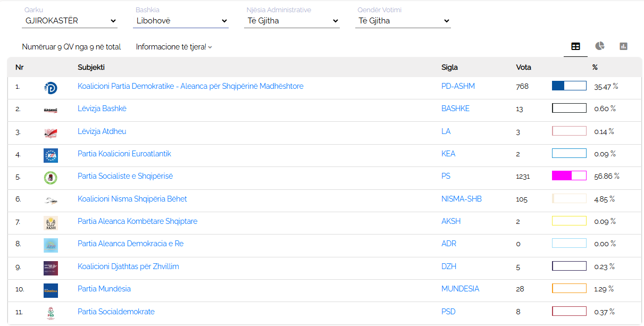Click the AKSH party logo

pyautogui.click(x=51, y=223)
